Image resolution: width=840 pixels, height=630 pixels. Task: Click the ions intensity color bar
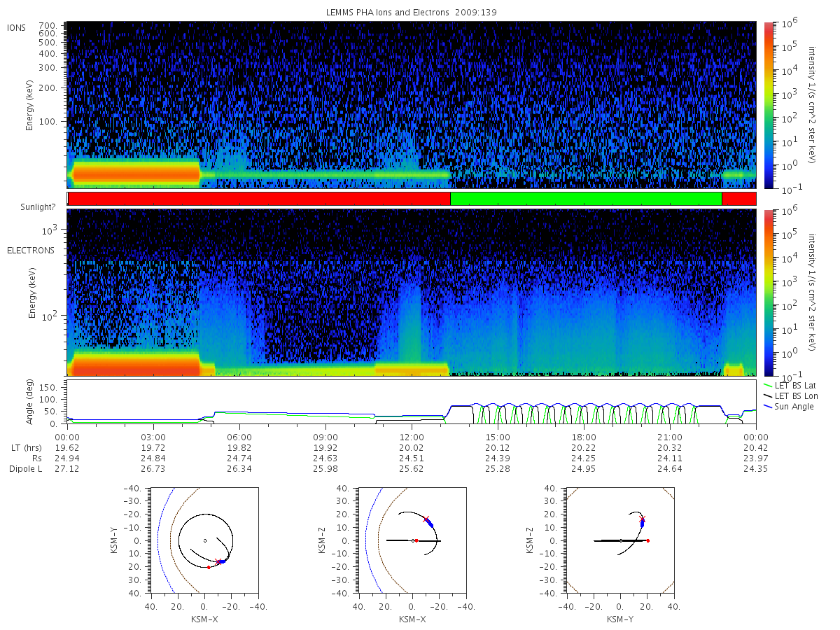tap(769, 105)
